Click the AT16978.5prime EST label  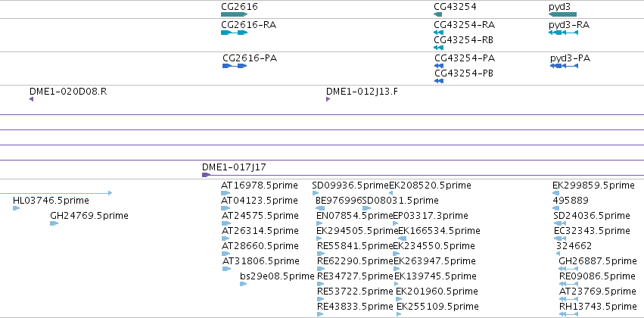pyautogui.click(x=259, y=185)
